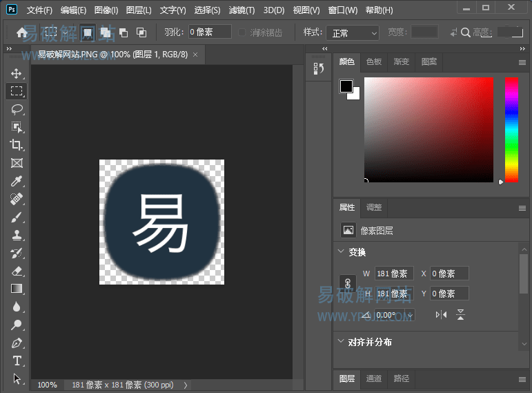Collapse the 对齐并分布 align section
Screen dimensions: 532x393
(x=341, y=341)
